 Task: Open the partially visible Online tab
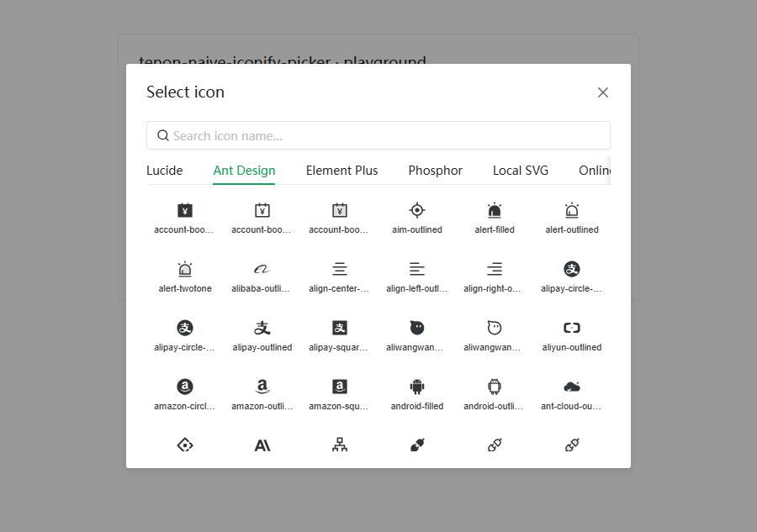click(595, 171)
